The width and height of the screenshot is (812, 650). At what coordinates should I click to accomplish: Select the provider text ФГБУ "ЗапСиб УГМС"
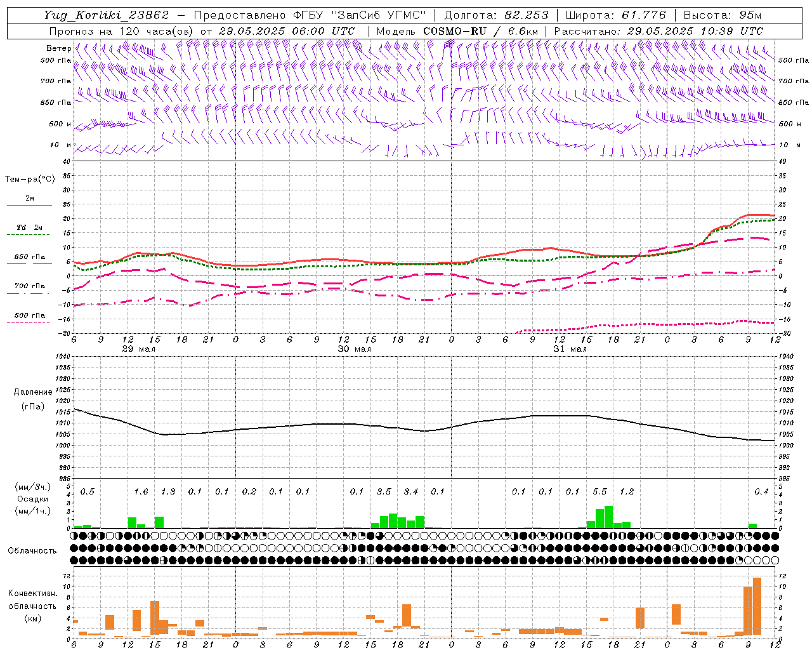click(x=360, y=15)
